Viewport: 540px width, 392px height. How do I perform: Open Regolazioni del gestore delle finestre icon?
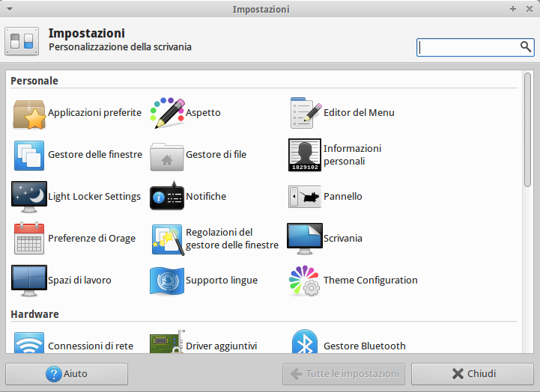(167, 239)
